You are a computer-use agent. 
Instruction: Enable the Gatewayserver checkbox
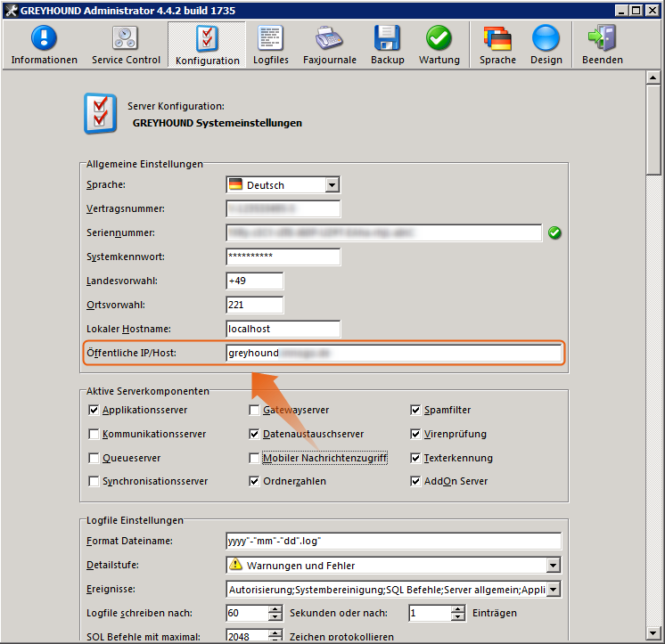point(254,410)
